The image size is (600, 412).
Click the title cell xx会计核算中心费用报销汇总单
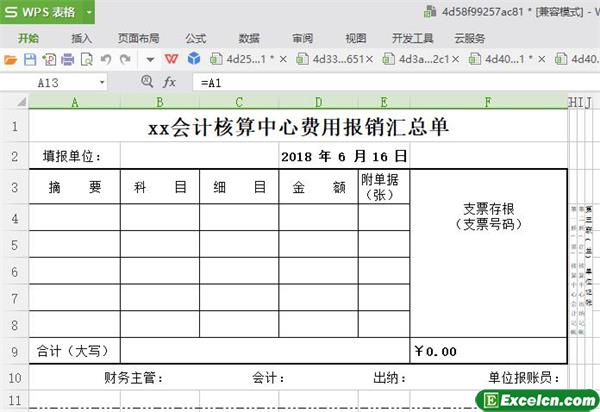click(298, 126)
